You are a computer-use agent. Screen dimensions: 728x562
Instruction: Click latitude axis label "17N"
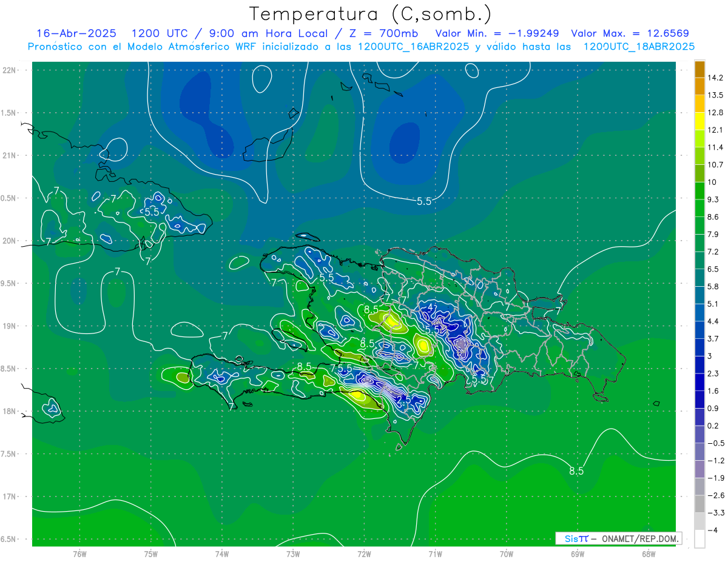point(10,497)
